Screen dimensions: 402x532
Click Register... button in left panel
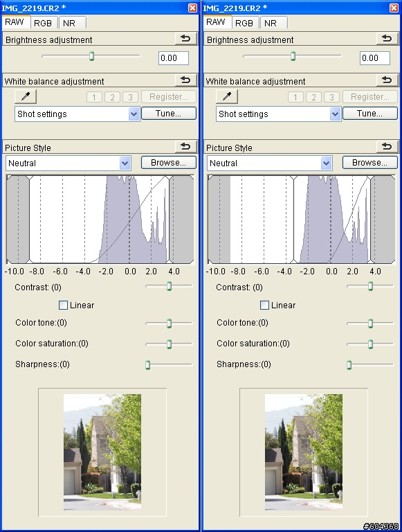(168, 97)
